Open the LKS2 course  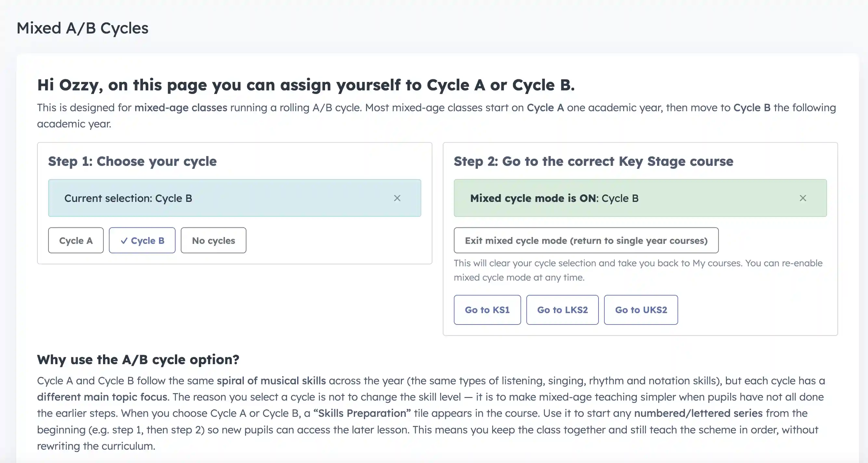coord(562,310)
